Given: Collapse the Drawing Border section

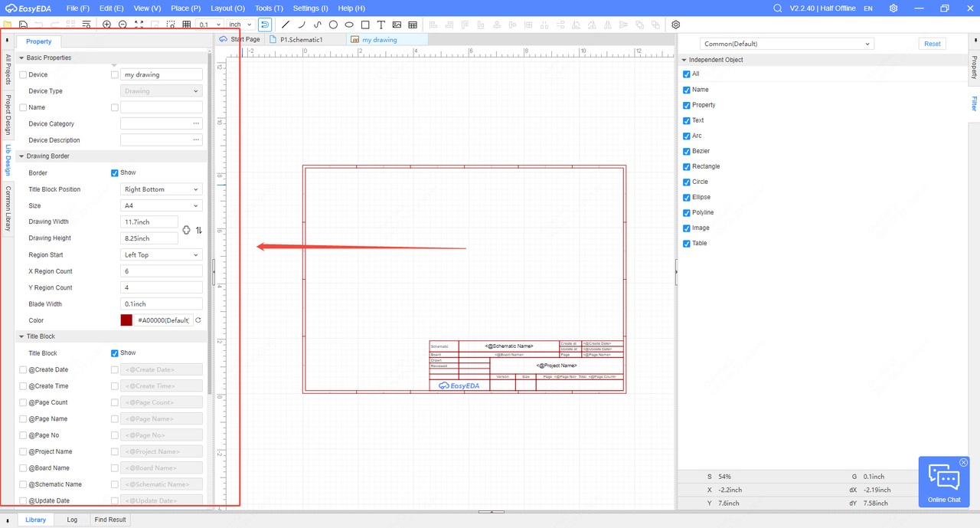Looking at the screenshot, I should point(21,156).
